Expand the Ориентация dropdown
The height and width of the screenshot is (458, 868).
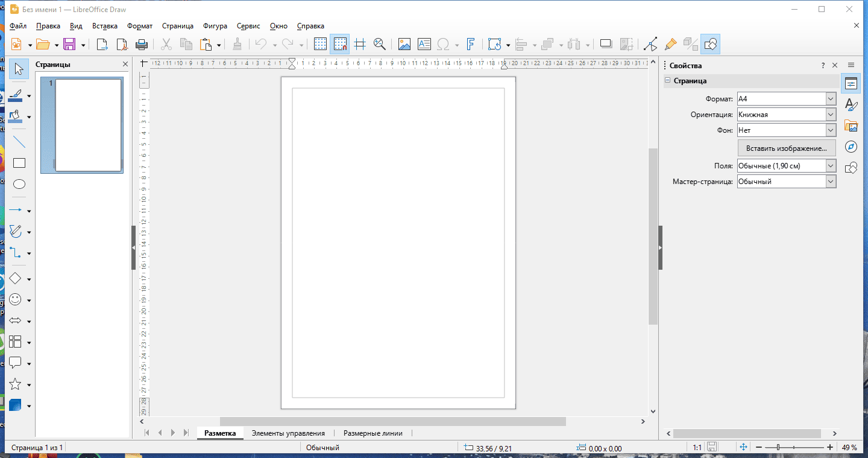pyautogui.click(x=831, y=115)
